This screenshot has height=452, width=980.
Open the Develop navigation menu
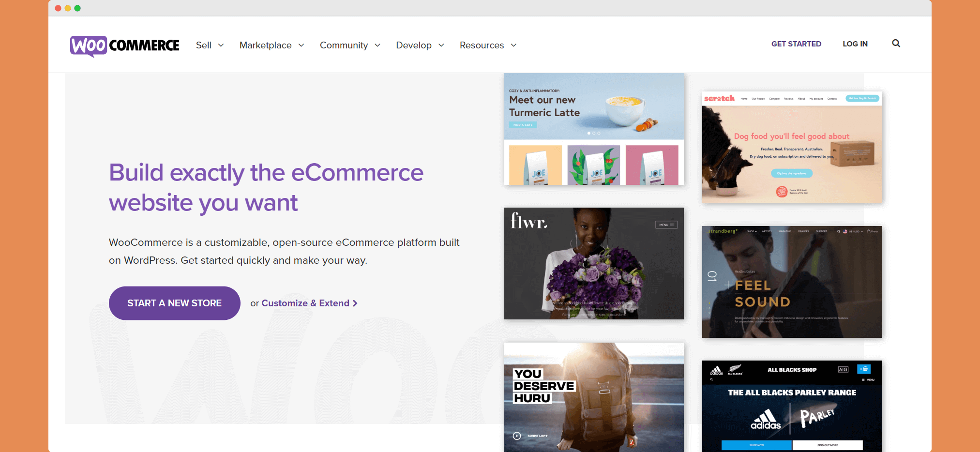pos(420,45)
